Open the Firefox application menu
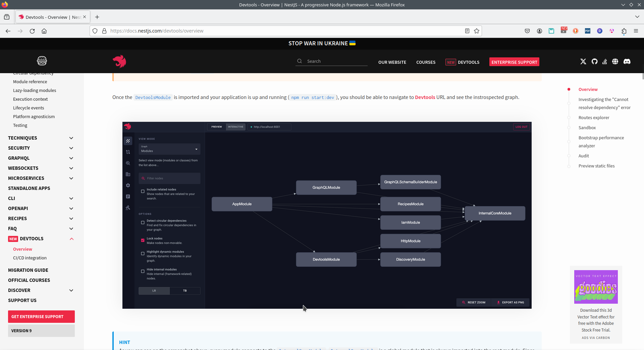This screenshot has width=644, height=350. (x=636, y=31)
